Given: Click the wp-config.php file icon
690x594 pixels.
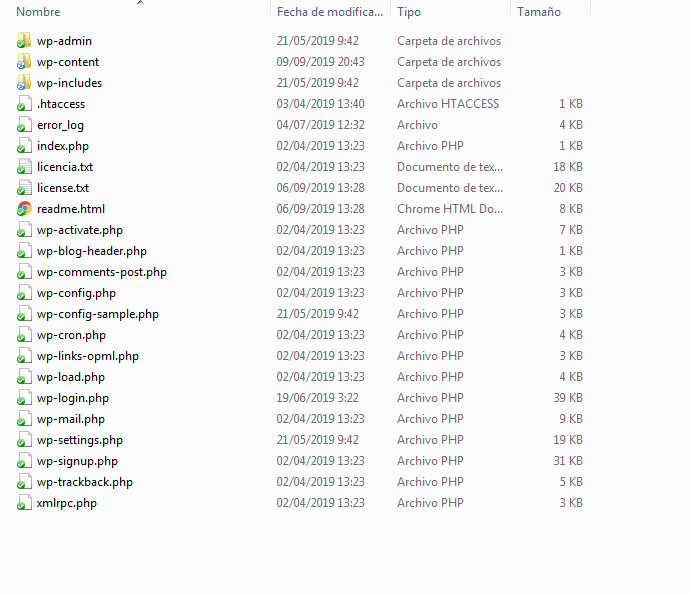Looking at the screenshot, I should pyautogui.click(x=24, y=293).
